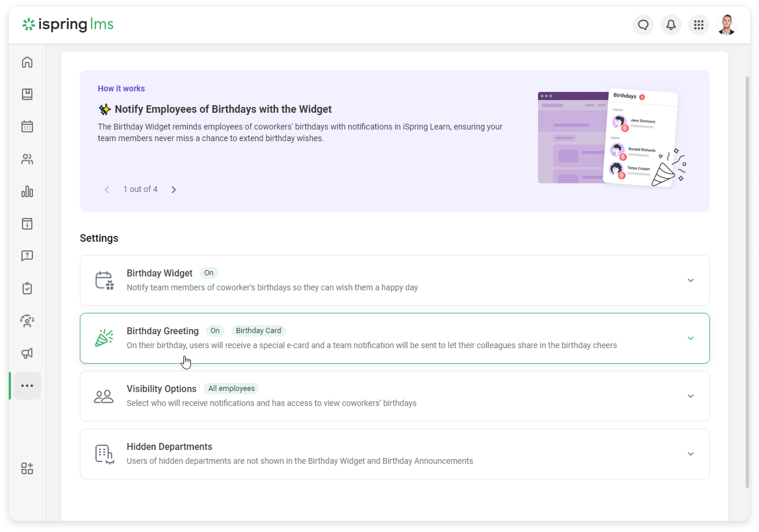Viewport: 759px width, 532px height.
Task: Click the notifications bell icon
Action: coord(671,25)
